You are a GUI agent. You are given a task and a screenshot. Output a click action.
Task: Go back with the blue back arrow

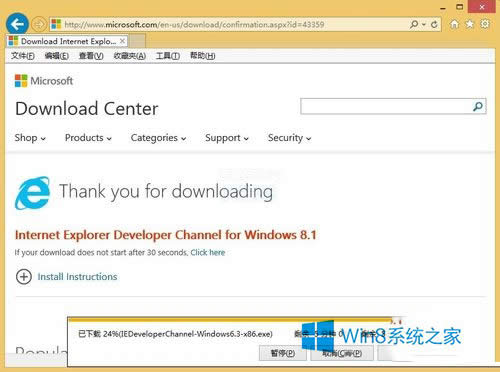[x=17, y=24]
